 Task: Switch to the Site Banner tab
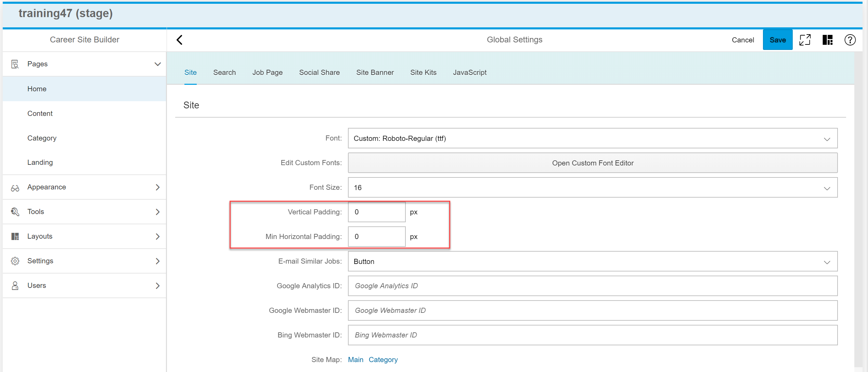tap(375, 72)
